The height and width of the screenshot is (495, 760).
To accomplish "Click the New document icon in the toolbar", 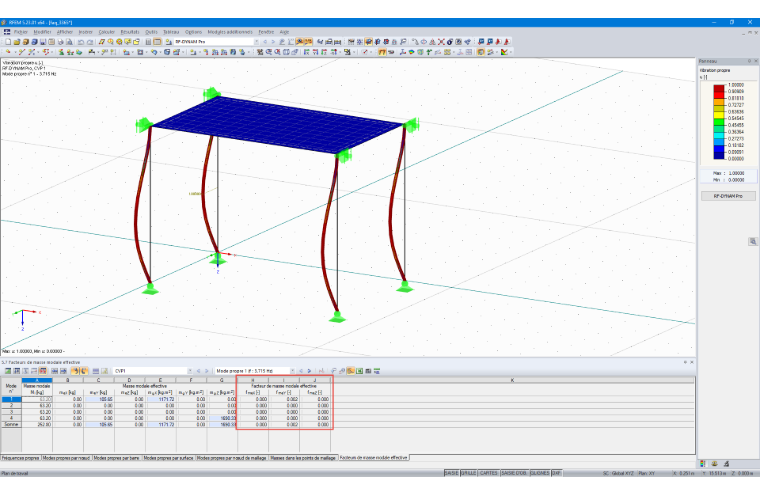I will coord(8,42).
